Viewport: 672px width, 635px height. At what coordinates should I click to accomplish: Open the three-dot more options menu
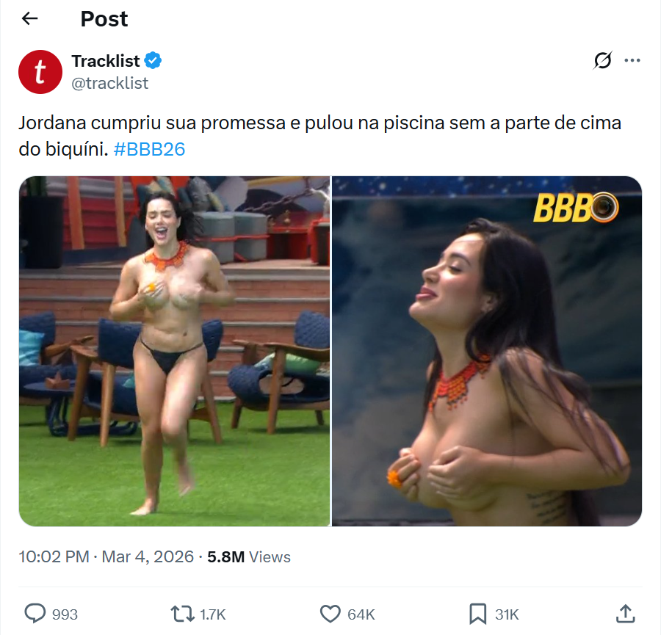632,60
